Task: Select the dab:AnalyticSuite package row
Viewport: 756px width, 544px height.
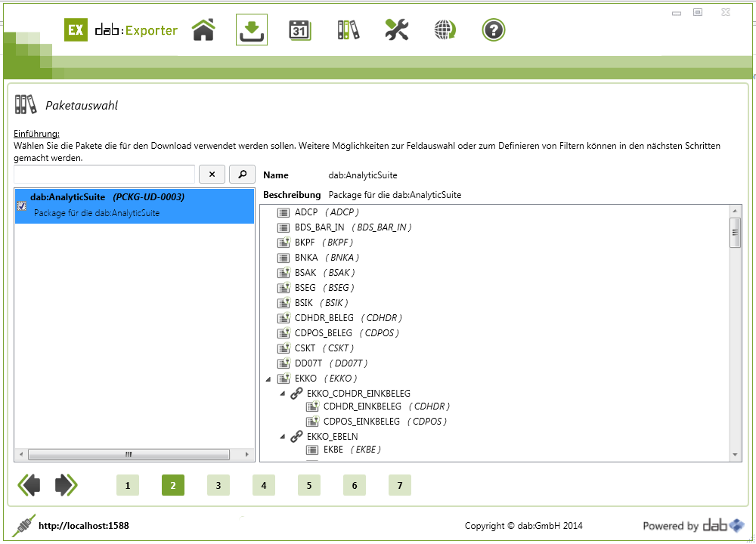Action: [135, 206]
